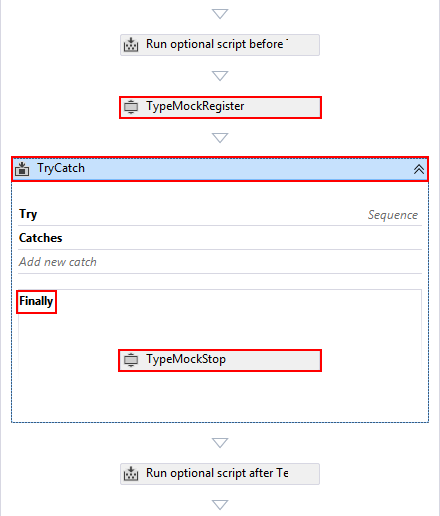The height and width of the screenshot is (516, 440).
Task: Click the TryCatch activity icon
Action: (22, 169)
